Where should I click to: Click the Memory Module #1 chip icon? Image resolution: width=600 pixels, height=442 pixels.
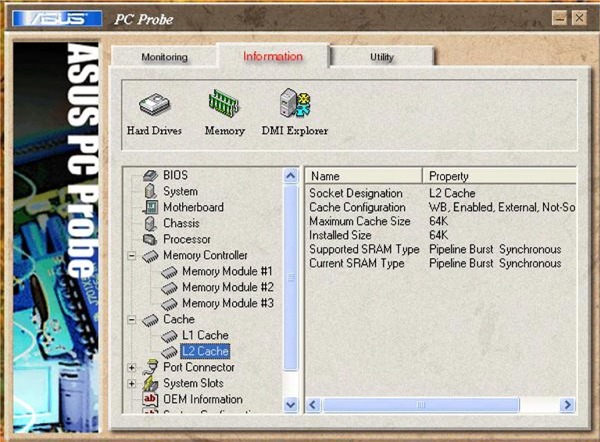coord(169,272)
